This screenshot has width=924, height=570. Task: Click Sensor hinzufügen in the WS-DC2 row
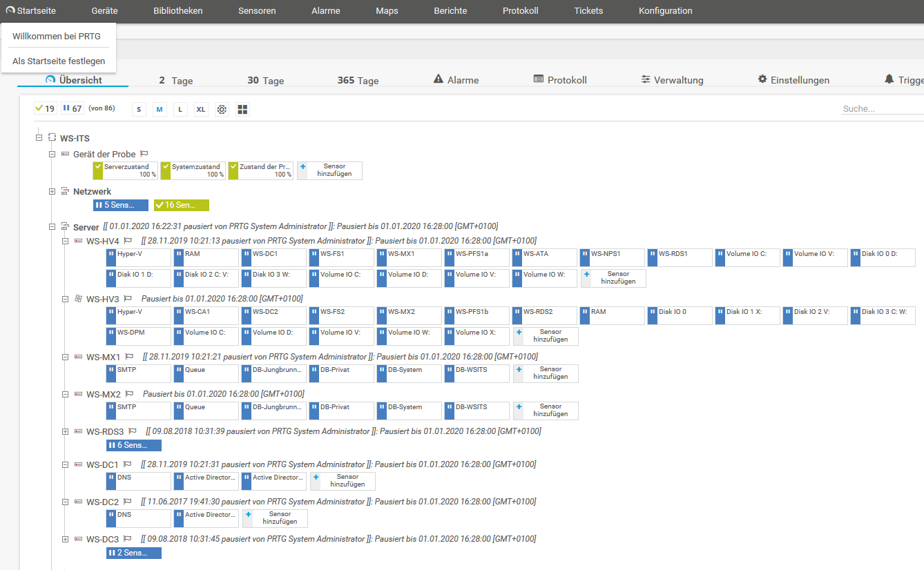pos(275,518)
